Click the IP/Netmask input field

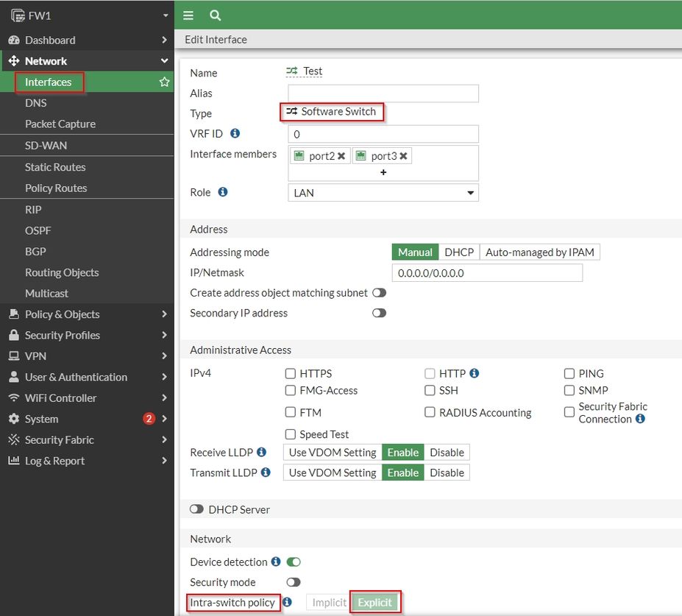click(x=486, y=273)
